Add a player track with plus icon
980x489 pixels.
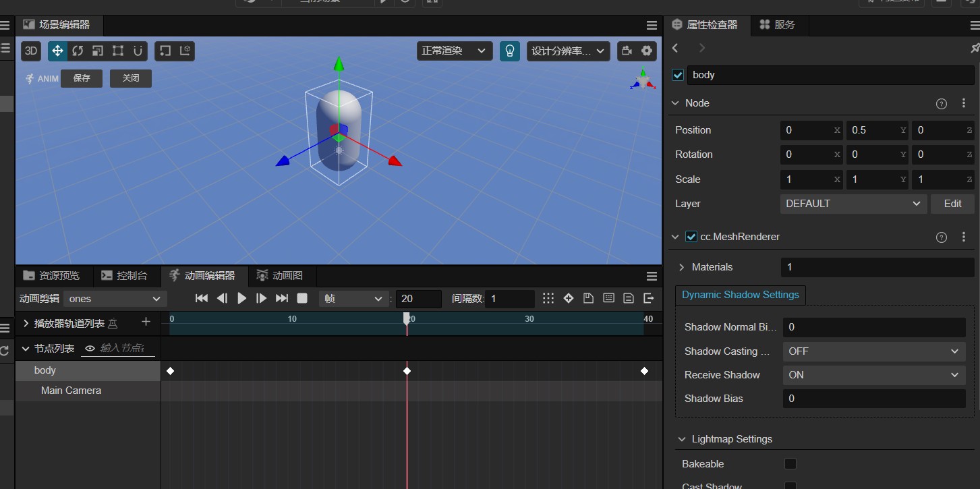pyautogui.click(x=146, y=322)
